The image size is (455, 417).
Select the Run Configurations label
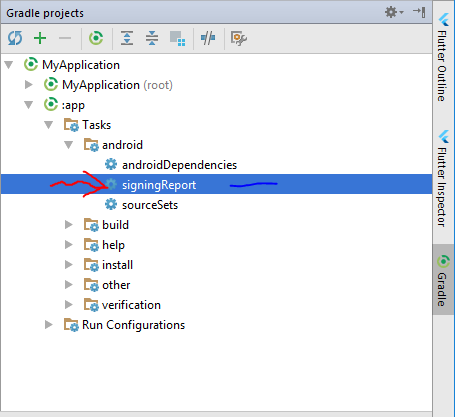coord(134,325)
